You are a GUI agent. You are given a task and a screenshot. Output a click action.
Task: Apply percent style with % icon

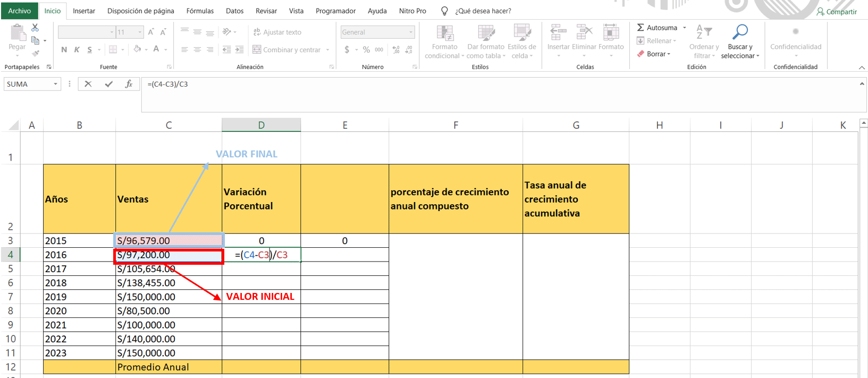tap(366, 49)
